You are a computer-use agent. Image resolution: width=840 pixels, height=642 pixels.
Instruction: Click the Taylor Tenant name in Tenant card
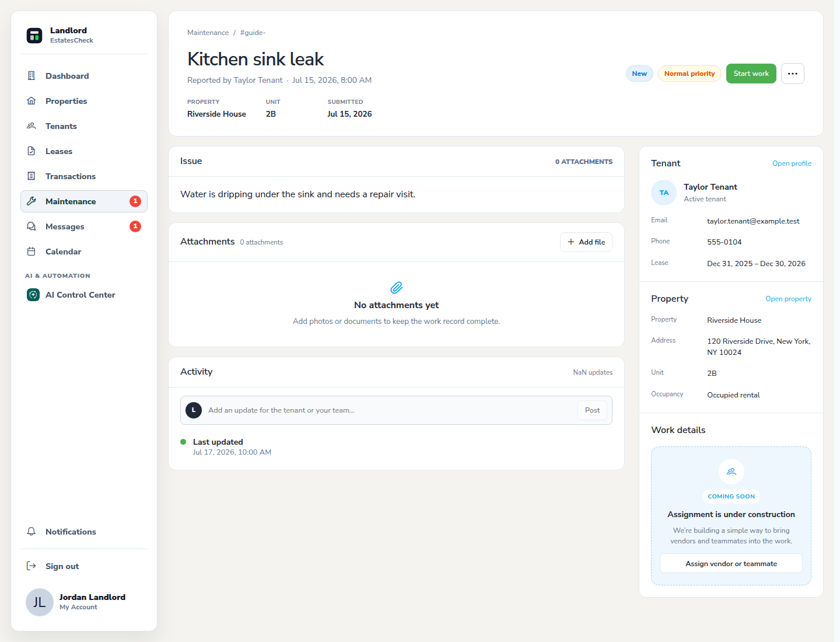tap(710, 187)
